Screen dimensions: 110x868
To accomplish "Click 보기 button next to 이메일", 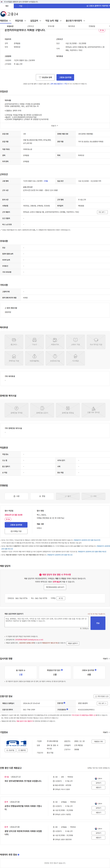I will tap(61, 598).
